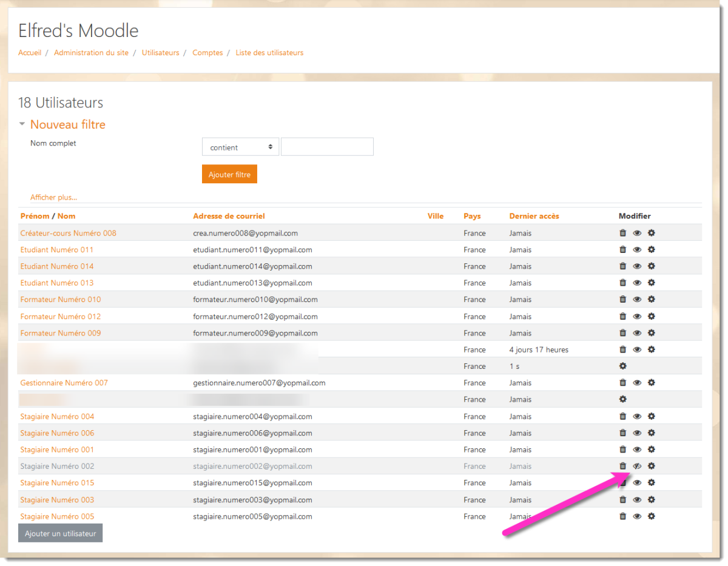Edit Formateur Numéro 012 via gear
This screenshot has height=566, width=728.
click(652, 316)
